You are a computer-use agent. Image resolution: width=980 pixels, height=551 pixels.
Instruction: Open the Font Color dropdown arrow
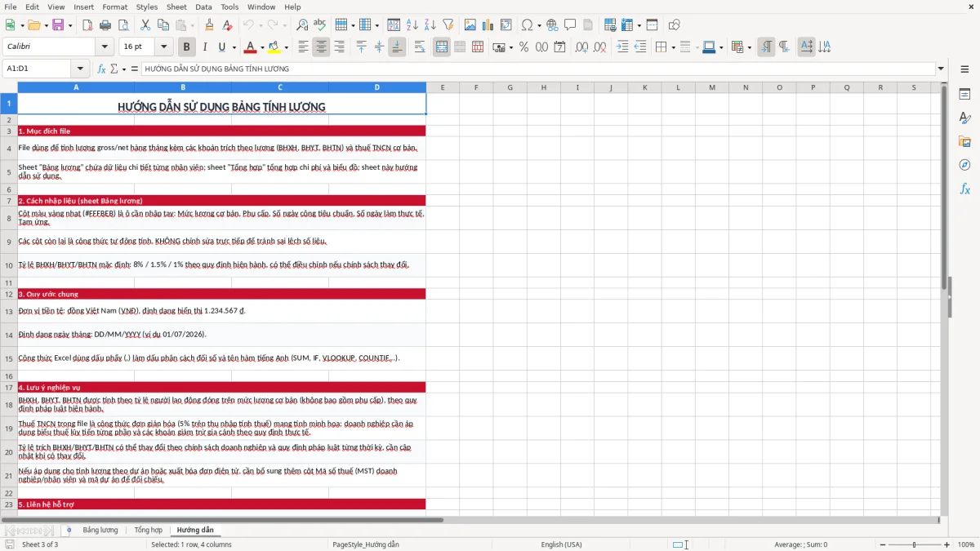tap(261, 47)
